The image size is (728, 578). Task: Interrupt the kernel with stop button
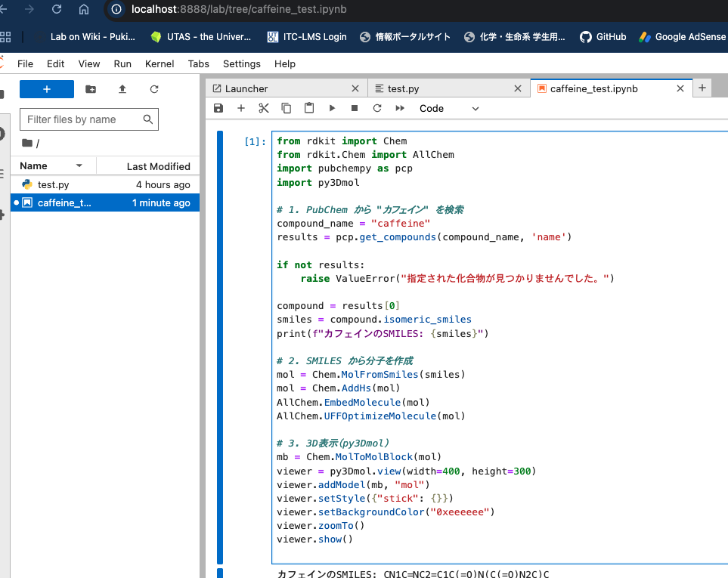tap(355, 108)
